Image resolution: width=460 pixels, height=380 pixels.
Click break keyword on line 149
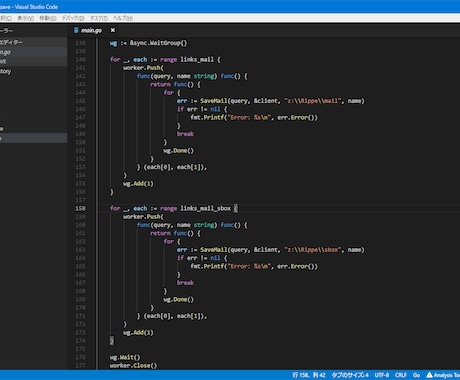185,134
